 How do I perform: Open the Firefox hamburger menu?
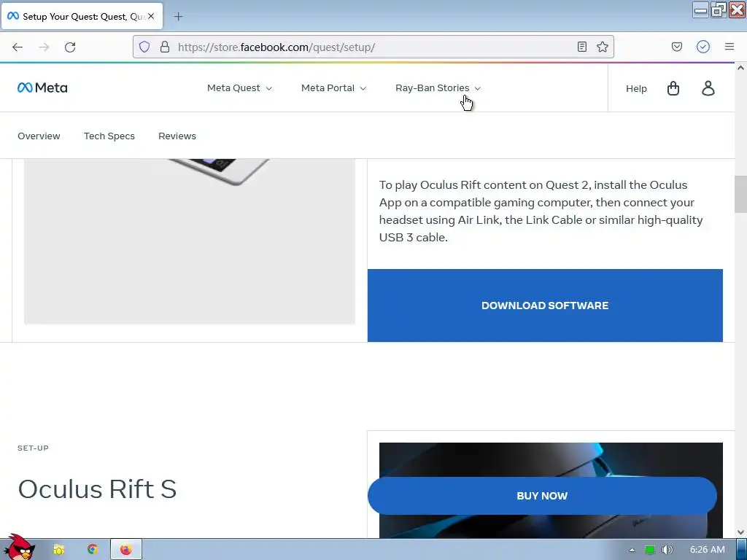click(x=729, y=47)
